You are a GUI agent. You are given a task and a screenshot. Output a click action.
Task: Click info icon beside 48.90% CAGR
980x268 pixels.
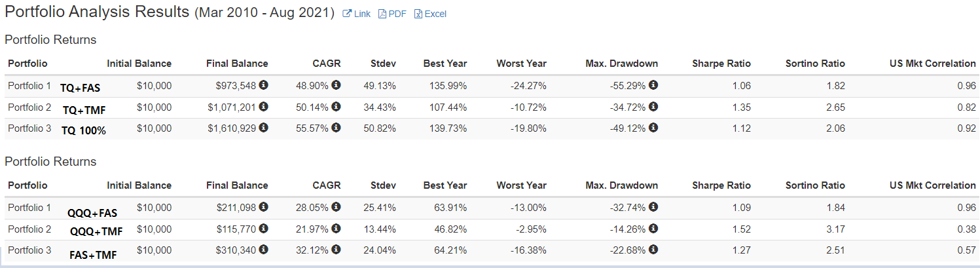pyautogui.click(x=336, y=85)
